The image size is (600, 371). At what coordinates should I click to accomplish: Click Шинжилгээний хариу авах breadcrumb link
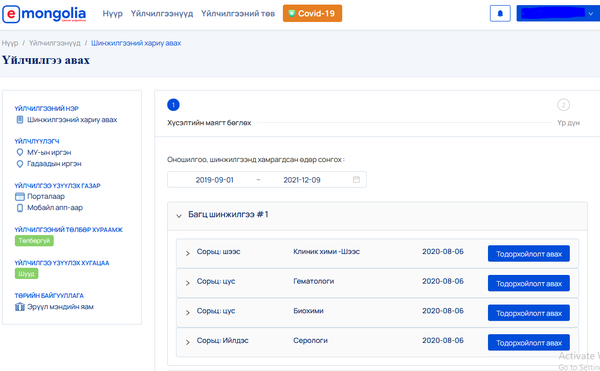pyautogui.click(x=136, y=43)
